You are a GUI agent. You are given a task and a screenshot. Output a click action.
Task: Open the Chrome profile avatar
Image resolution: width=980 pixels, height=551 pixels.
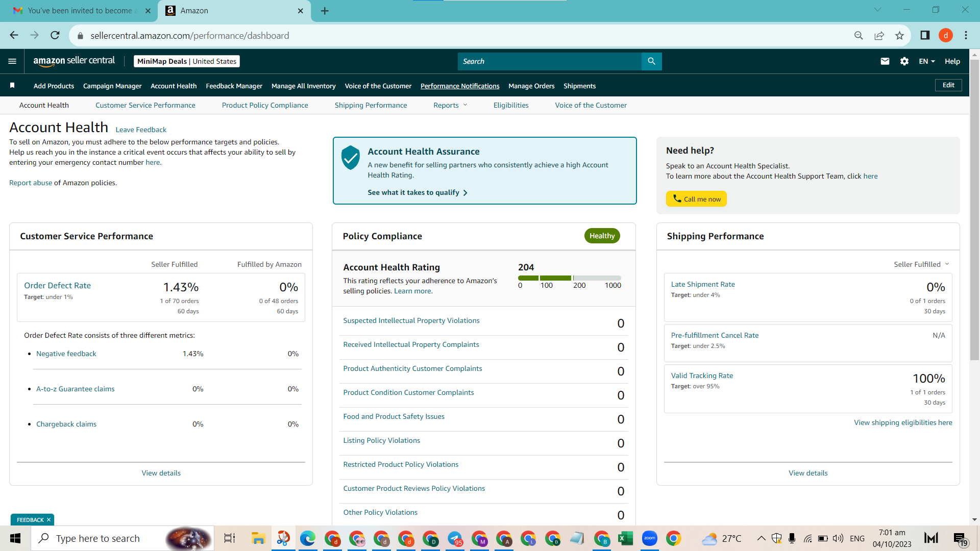tap(946, 35)
